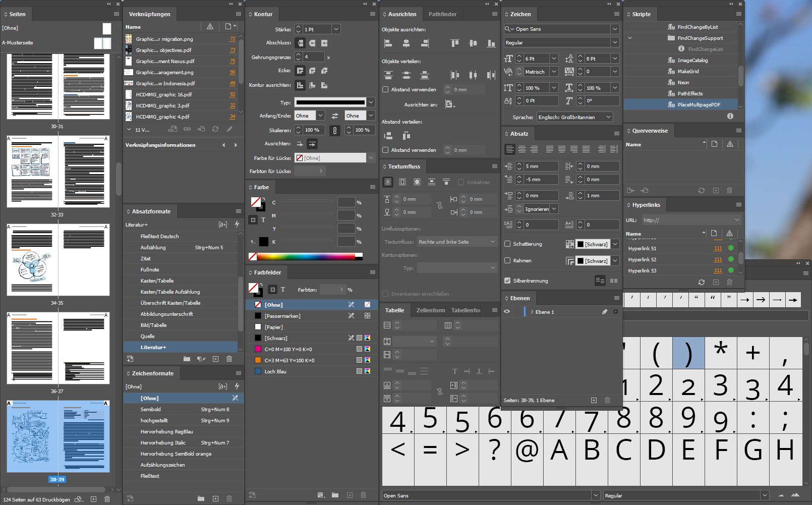Screen dimensions: 812x505
Task: Create new paragraph style in Absatzformate
Action: [215, 359]
